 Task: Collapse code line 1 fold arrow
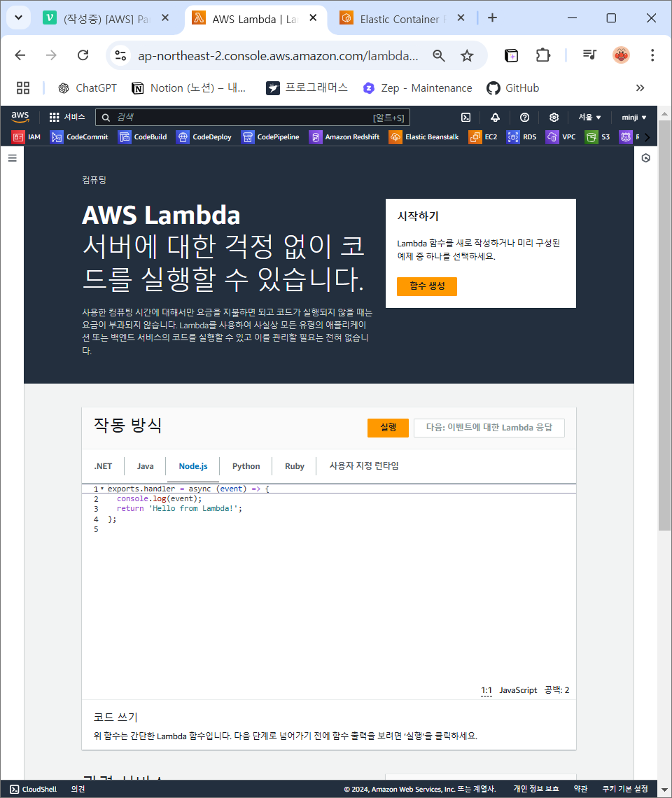point(101,489)
